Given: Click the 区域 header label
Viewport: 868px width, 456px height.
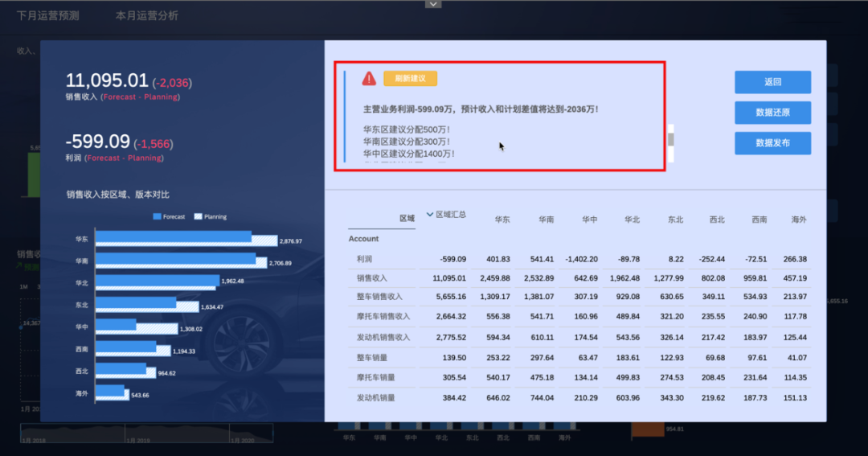Looking at the screenshot, I should (407, 218).
